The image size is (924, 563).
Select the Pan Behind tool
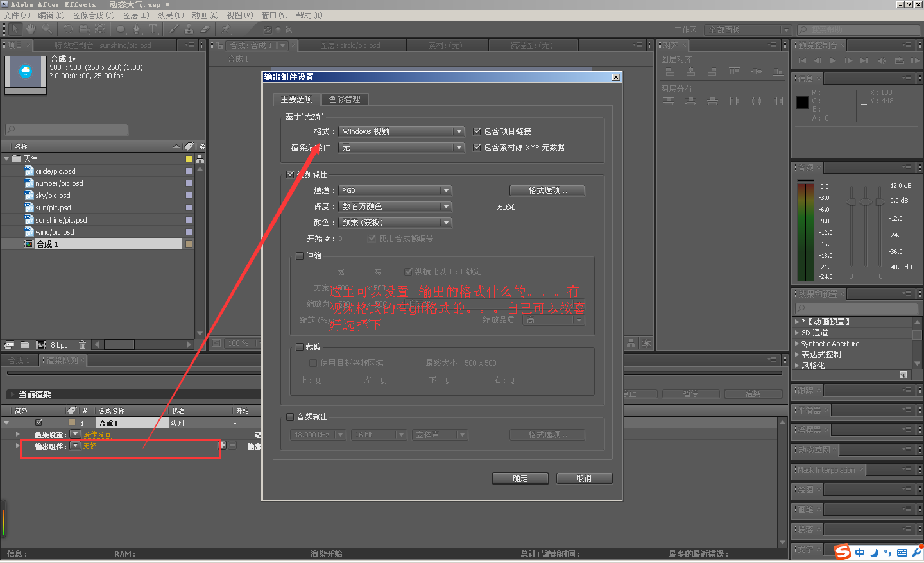(x=101, y=29)
